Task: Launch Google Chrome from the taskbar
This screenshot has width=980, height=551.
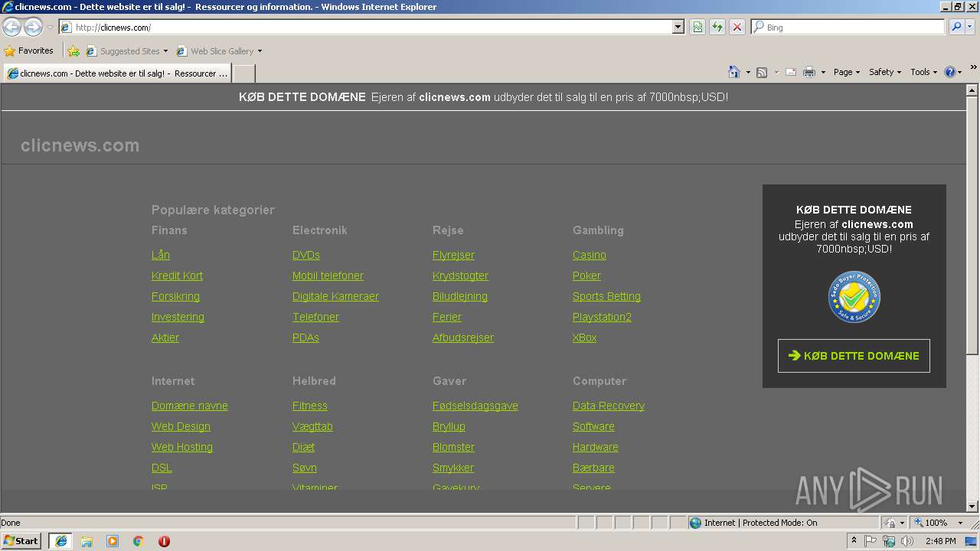Action: [x=139, y=541]
